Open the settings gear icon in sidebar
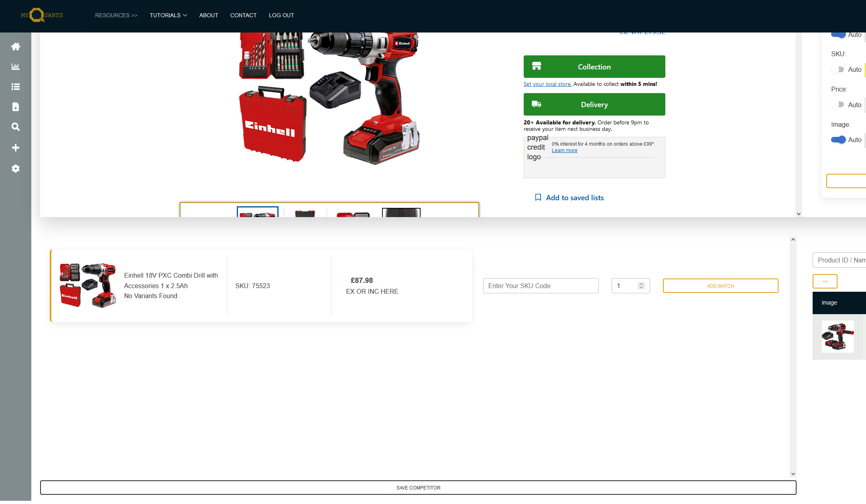Viewport: 866px width, 504px height. [x=16, y=169]
